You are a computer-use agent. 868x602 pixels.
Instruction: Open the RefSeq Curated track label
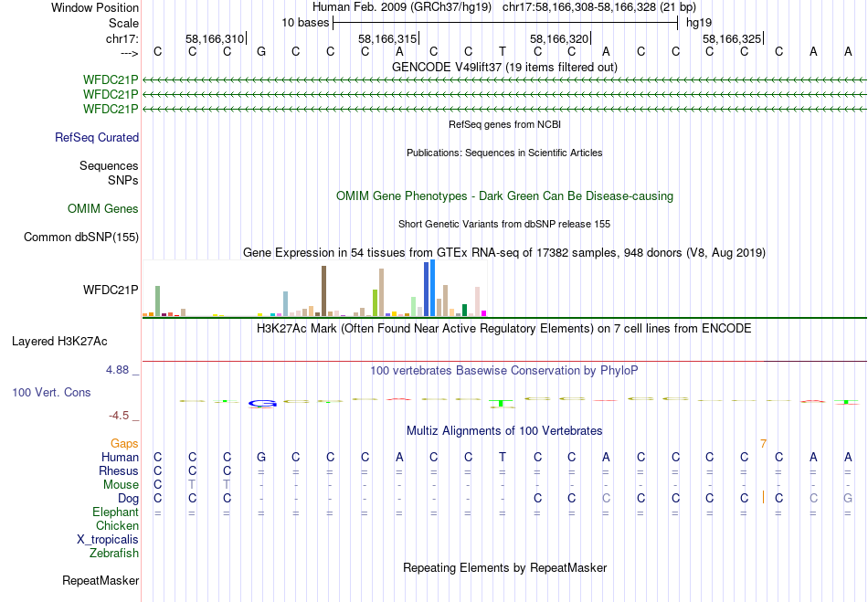point(97,137)
